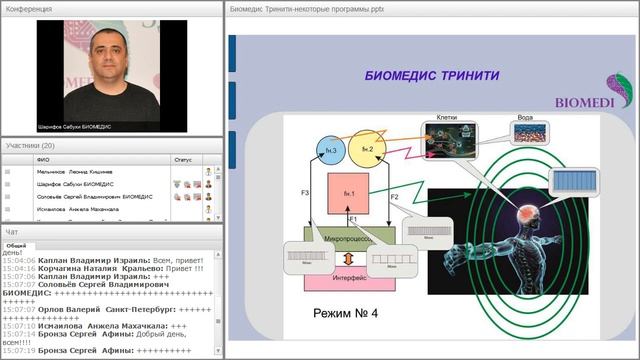The height and width of the screenshot is (360, 640).
Task: Click the Конференция panel header
Action: pos(112,9)
